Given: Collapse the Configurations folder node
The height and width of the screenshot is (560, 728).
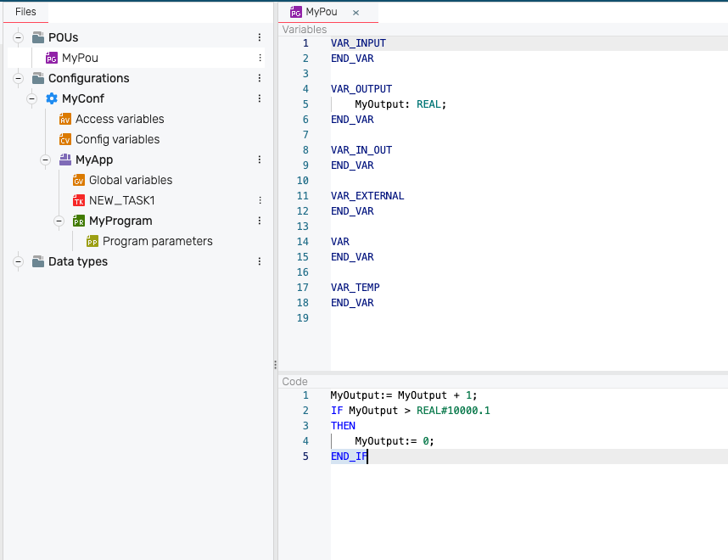Looking at the screenshot, I should tap(18, 79).
